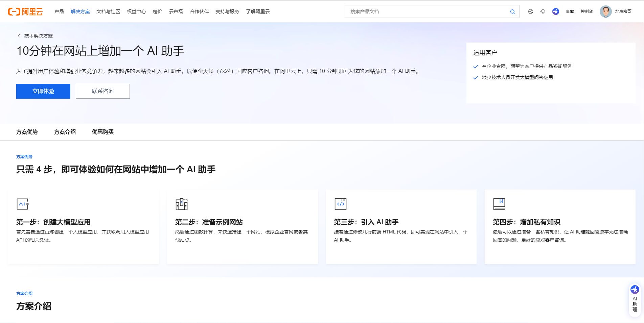Click the 立即体验 button
Image resolution: width=644 pixels, height=323 pixels.
coord(43,91)
